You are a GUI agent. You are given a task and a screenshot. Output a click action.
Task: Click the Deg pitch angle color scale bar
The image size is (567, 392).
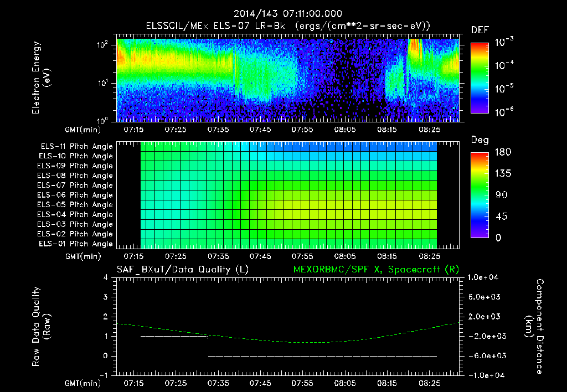point(480,195)
